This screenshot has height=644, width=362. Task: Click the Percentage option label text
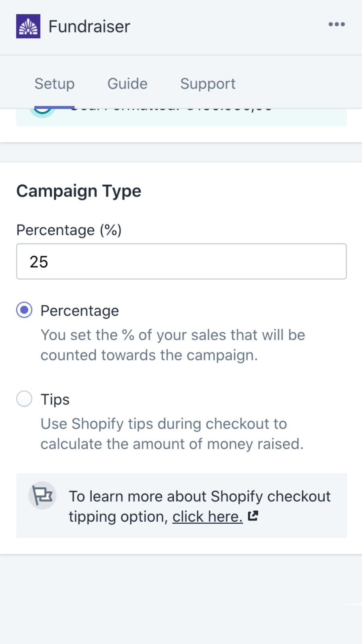point(80,311)
